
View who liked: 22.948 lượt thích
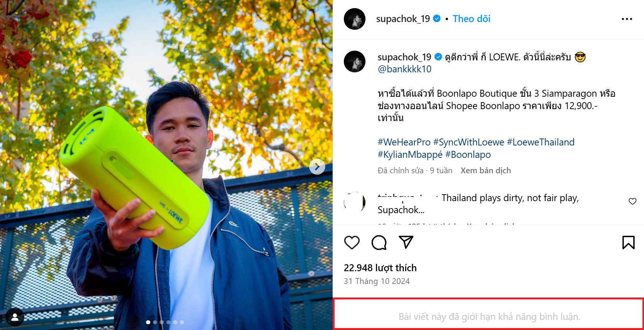(x=380, y=268)
